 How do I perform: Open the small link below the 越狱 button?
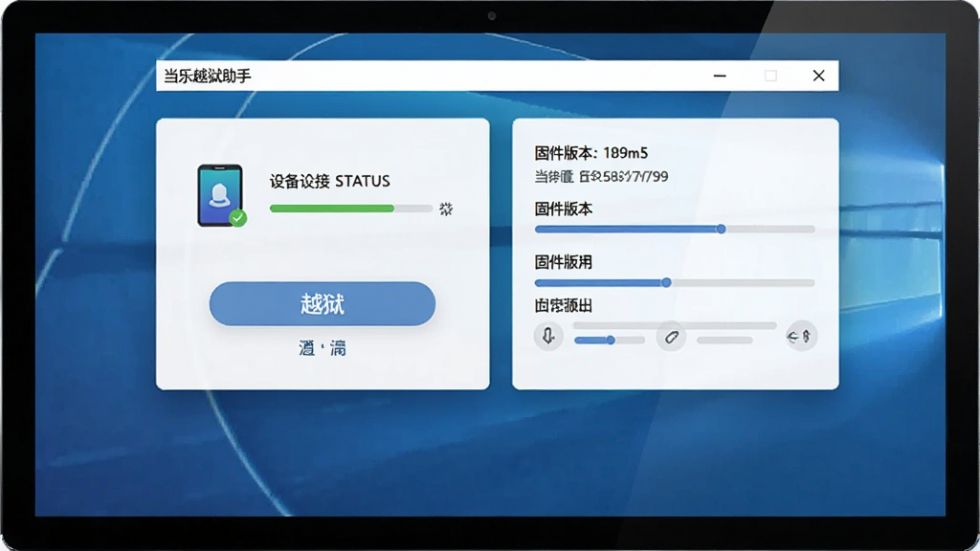323,348
